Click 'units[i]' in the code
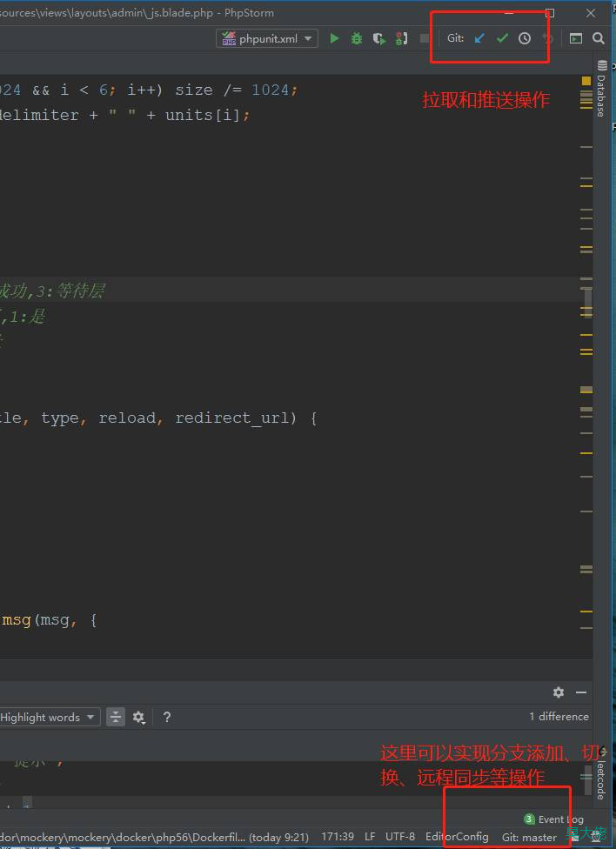The height and width of the screenshot is (849, 616). pyautogui.click(x=203, y=115)
